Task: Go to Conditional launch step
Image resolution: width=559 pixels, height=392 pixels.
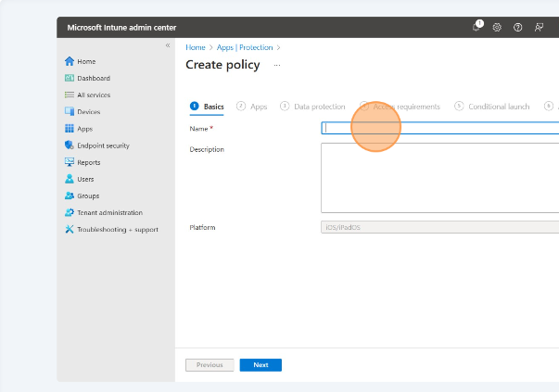Action: (492, 107)
